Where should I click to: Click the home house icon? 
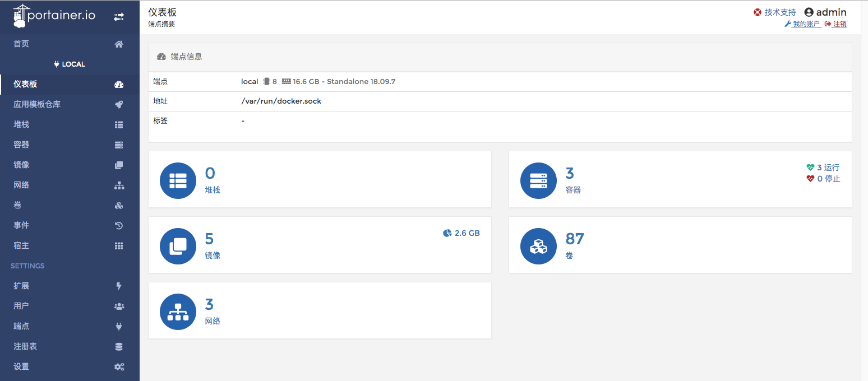coord(118,44)
